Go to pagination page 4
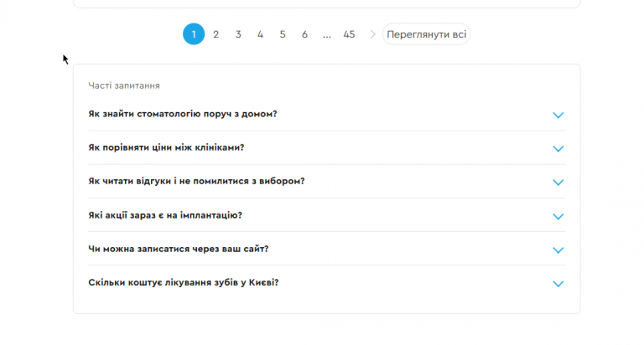The image size is (644, 345). (x=261, y=34)
